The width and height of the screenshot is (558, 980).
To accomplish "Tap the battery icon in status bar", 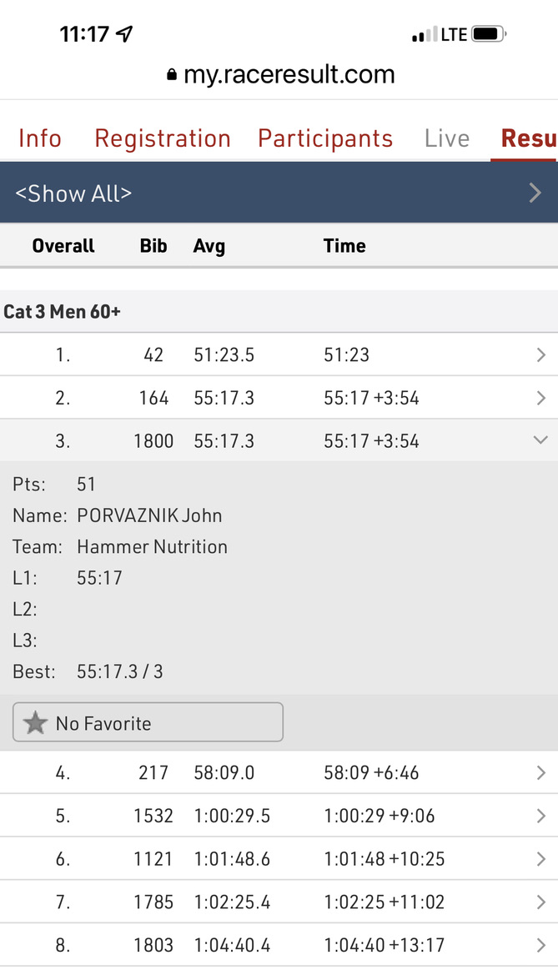I will (x=488, y=34).
